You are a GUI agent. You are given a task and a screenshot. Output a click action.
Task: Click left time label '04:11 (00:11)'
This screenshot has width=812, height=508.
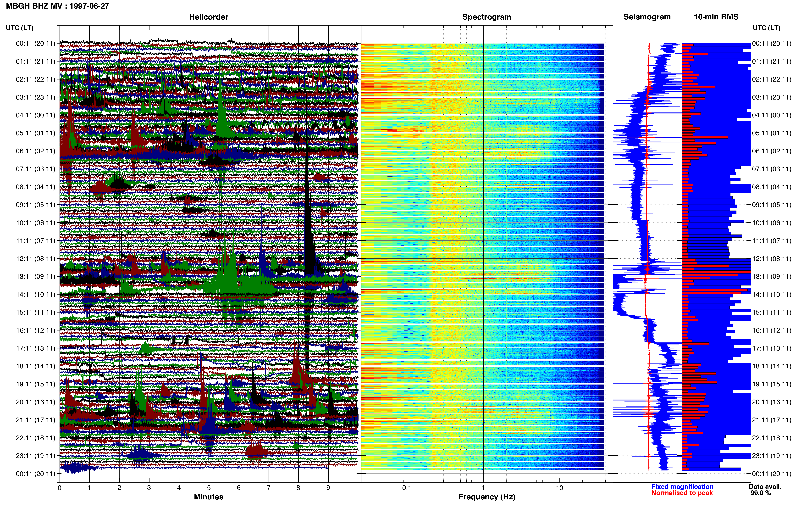pos(35,115)
